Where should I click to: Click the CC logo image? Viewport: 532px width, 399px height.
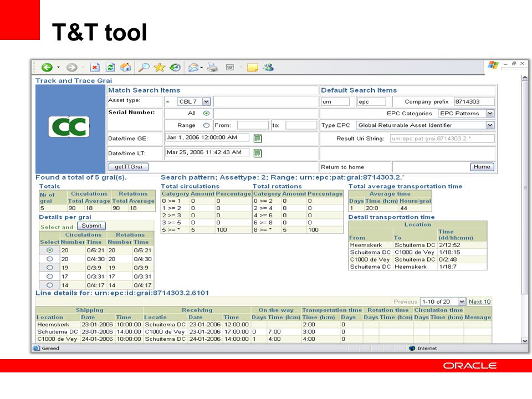pyautogui.click(x=69, y=126)
